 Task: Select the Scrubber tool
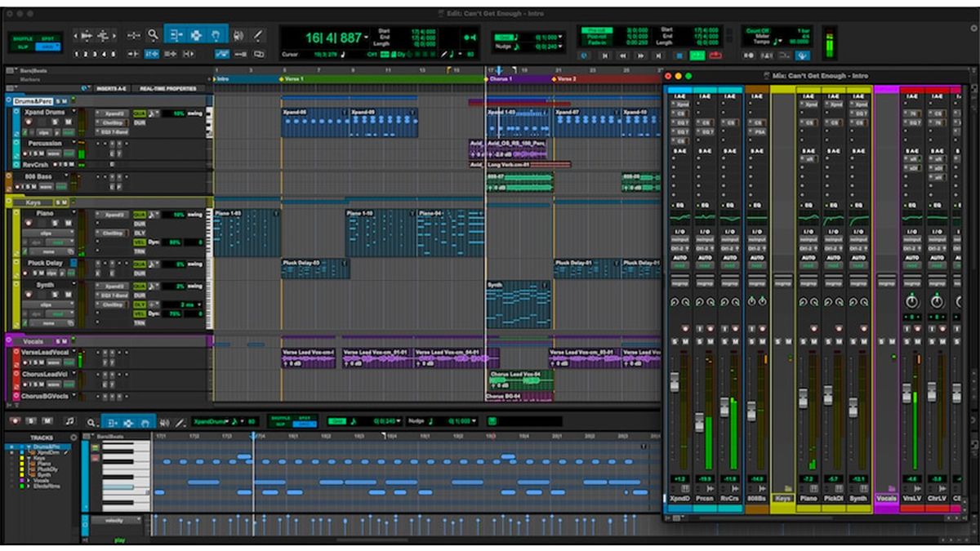(239, 36)
